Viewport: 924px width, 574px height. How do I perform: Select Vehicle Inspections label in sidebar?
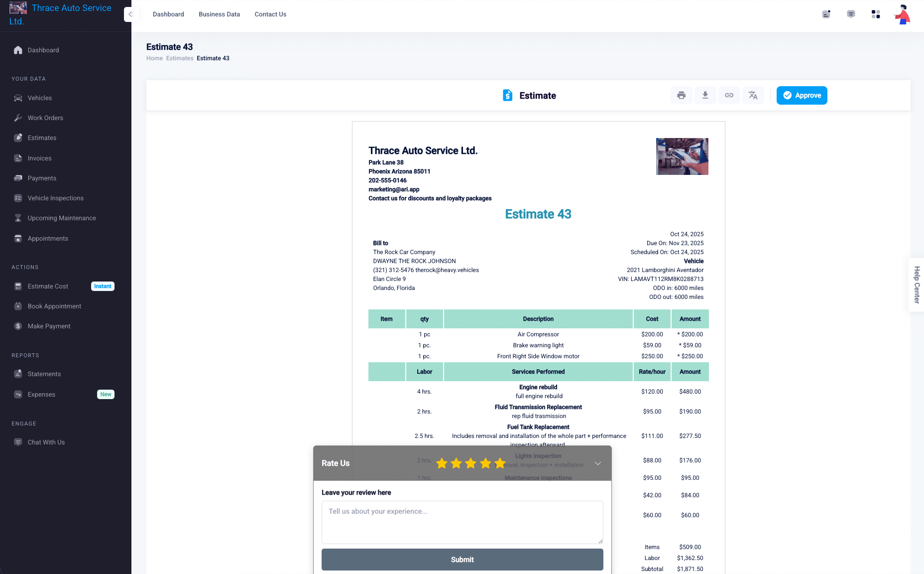coord(56,198)
